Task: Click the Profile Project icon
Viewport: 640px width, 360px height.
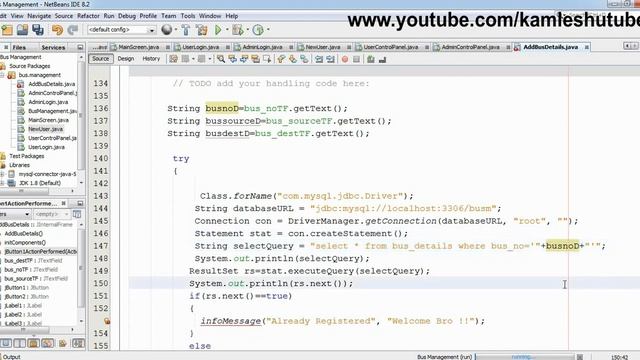Action: [258, 30]
